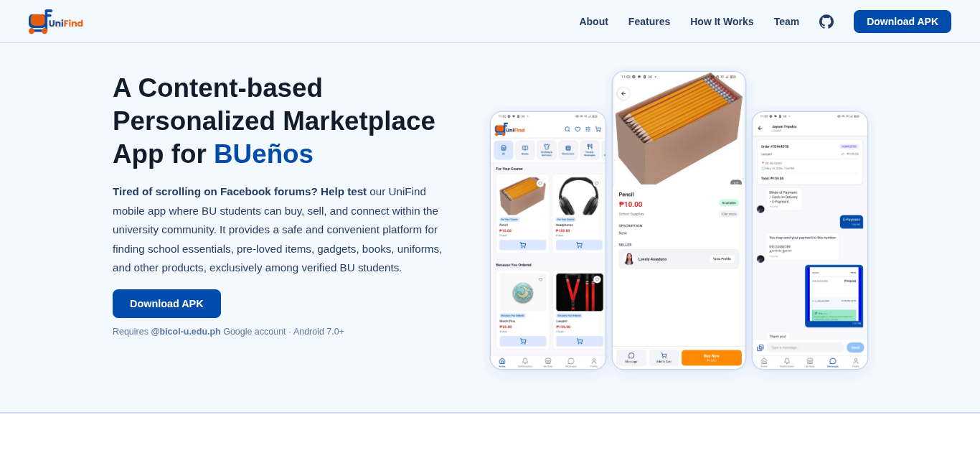
Task: Click the back arrow on the Pencil product screen
Action: [623, 93]
